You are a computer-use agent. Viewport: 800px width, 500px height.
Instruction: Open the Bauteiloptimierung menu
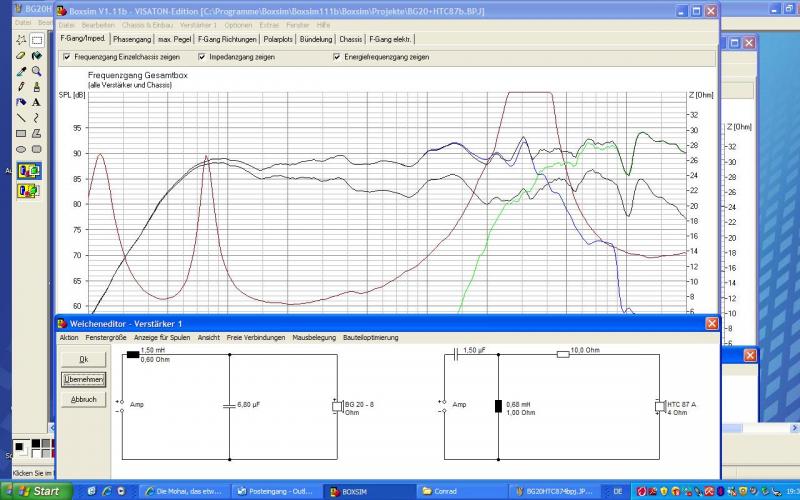[369, 338]
